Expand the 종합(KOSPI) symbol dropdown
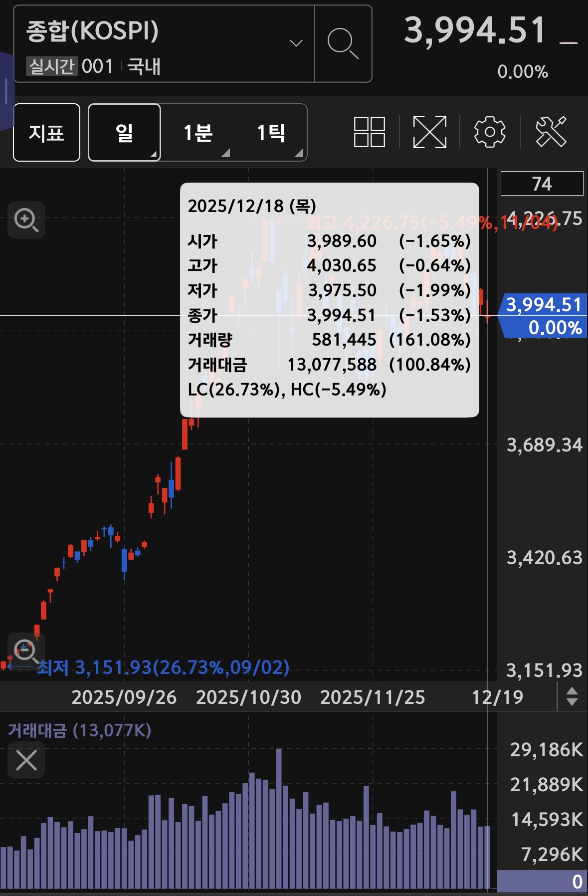The width and height of the screenshot is (588, 896). coord(296,43)
